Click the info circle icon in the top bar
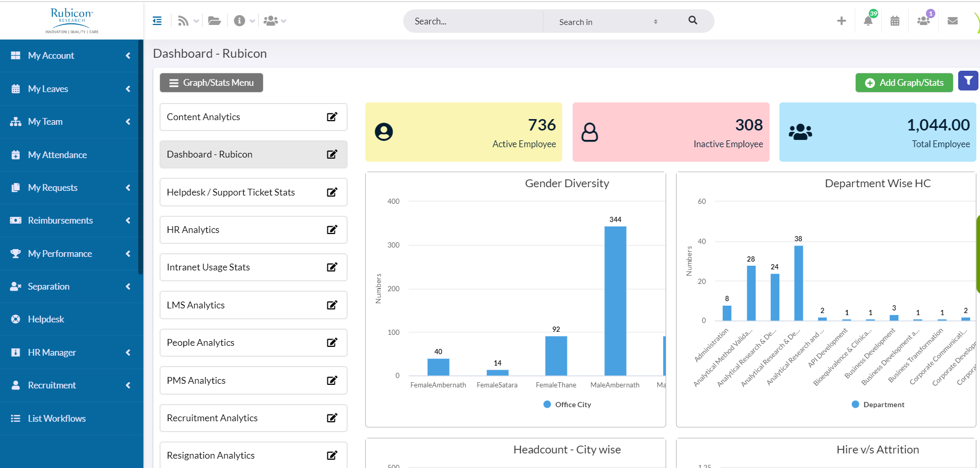 [x=239, y=21]
